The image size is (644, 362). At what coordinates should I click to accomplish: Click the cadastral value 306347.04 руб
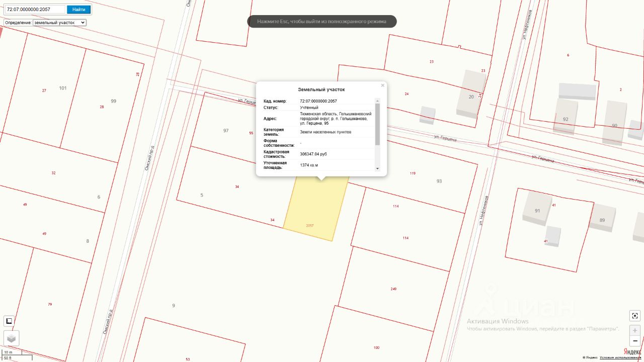coord(313,154)
